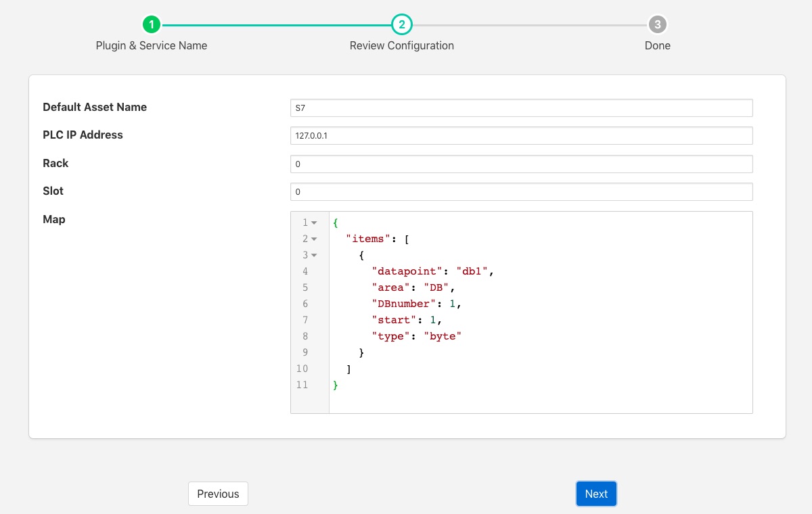
Task: Select the Review Configuration step label
Action: point(401,46)
